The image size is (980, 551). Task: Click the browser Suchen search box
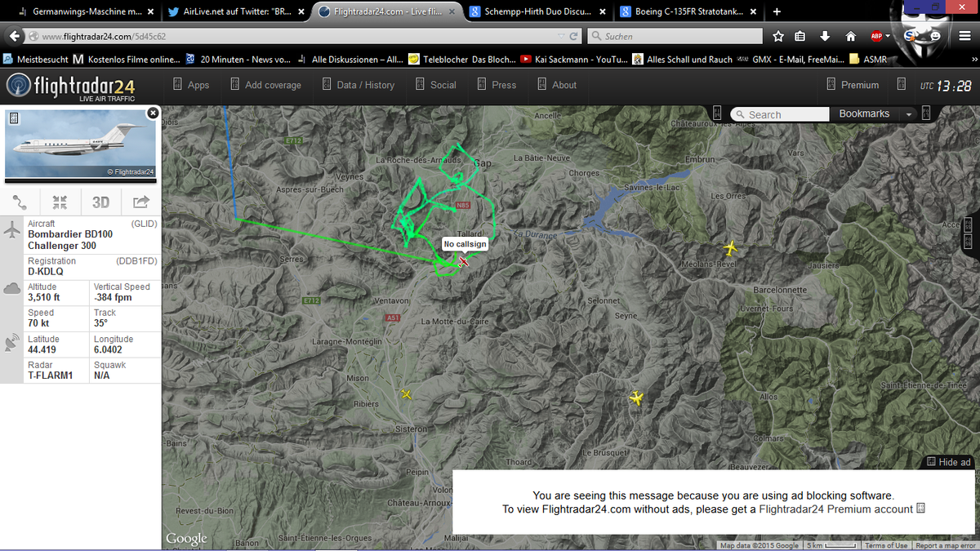point(675,36)
